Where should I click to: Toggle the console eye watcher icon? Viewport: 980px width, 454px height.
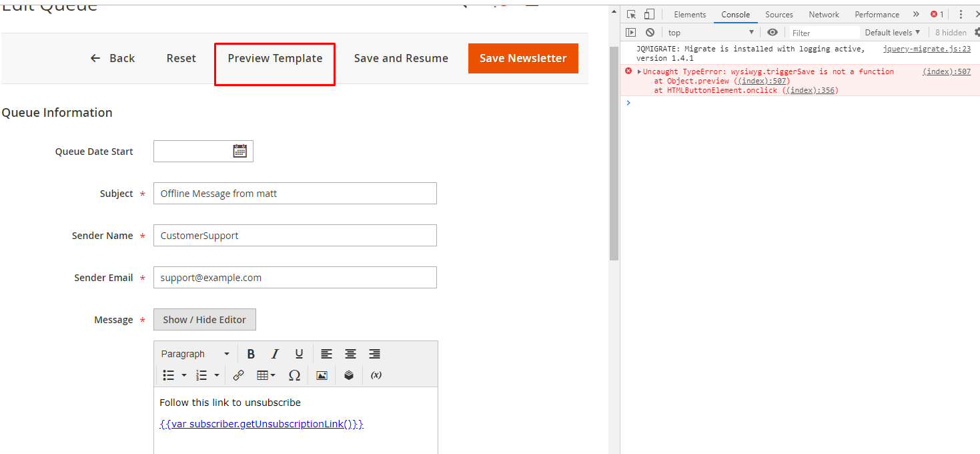[x=772, y=31]
